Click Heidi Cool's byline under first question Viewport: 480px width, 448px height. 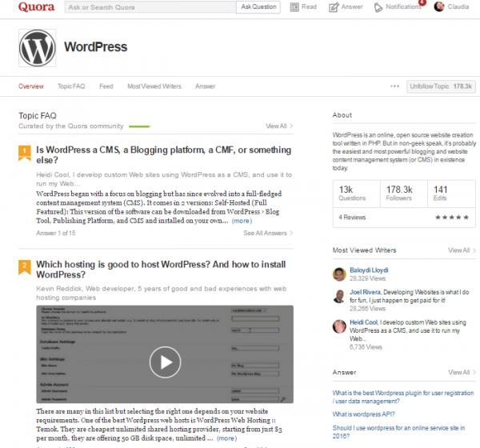point(164,179)
